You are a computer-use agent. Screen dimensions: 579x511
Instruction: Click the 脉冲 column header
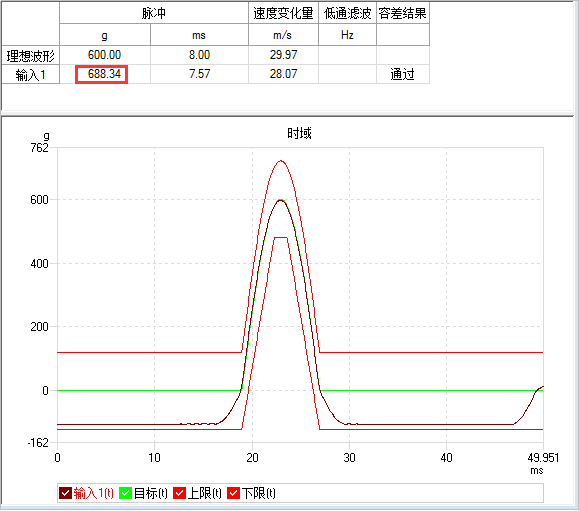154,13
